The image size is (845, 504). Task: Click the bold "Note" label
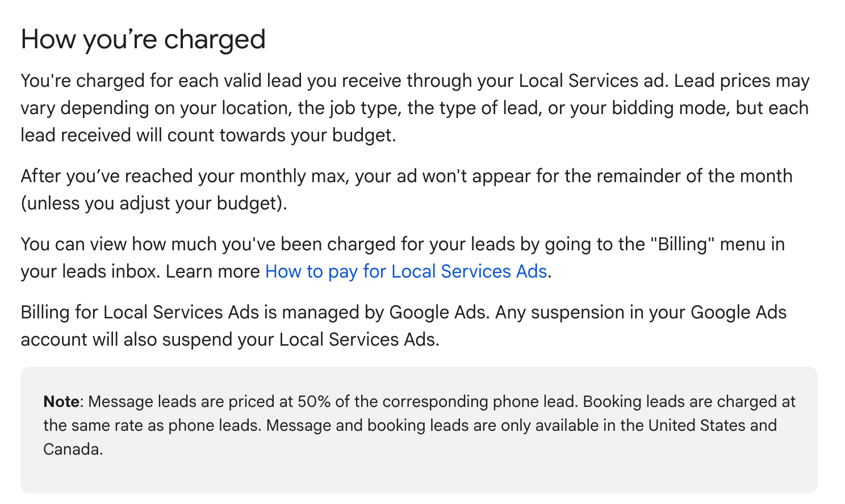pos(61,402)
